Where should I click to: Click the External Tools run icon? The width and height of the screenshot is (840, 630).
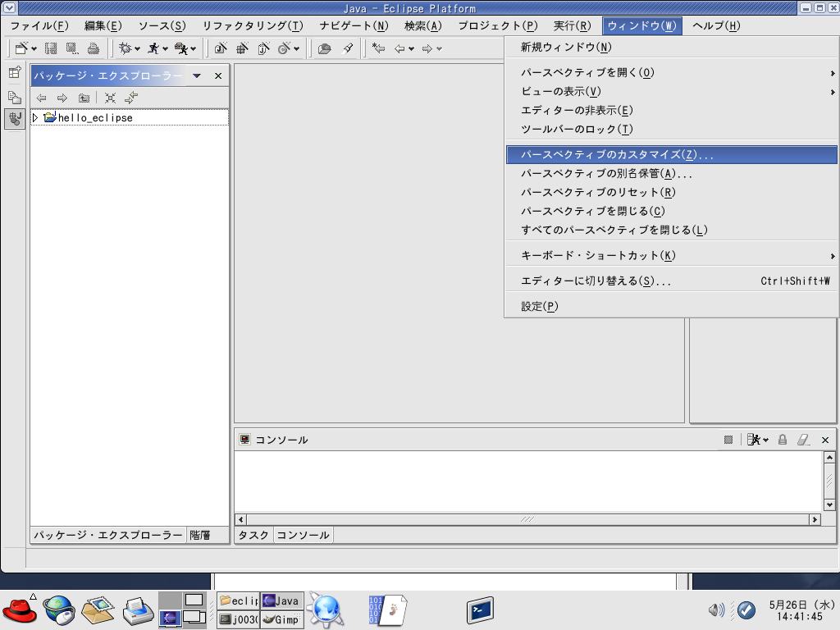point(181,48)
